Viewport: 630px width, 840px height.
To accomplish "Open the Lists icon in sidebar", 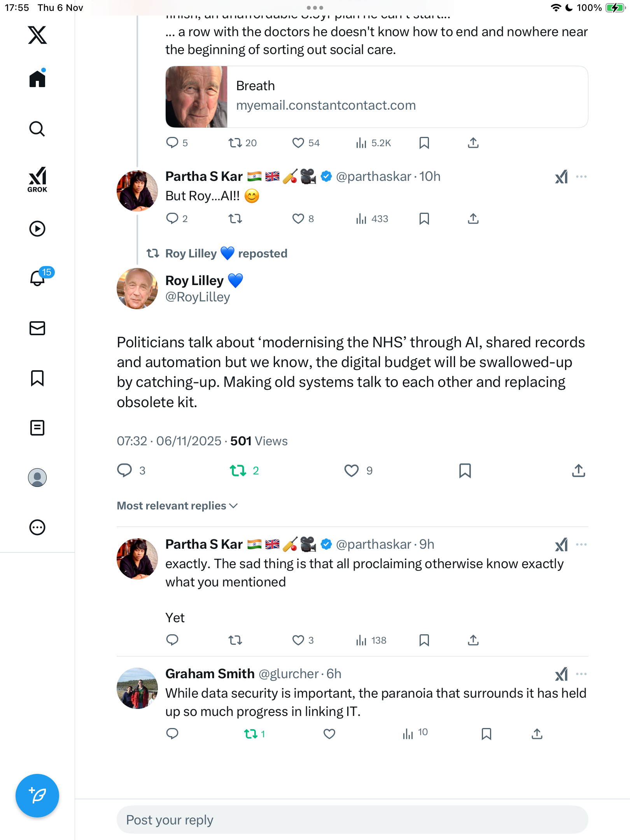I will (x=37, y=428).
